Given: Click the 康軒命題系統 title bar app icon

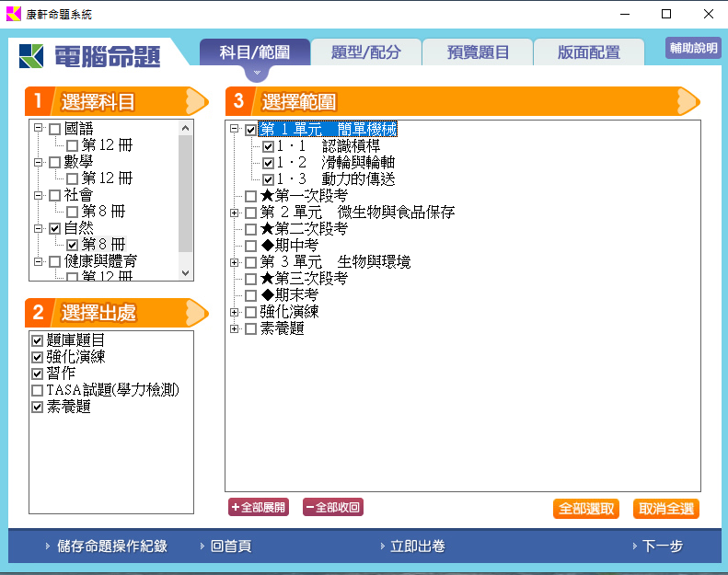Looking at the screenshot, I should coord(14,14).
